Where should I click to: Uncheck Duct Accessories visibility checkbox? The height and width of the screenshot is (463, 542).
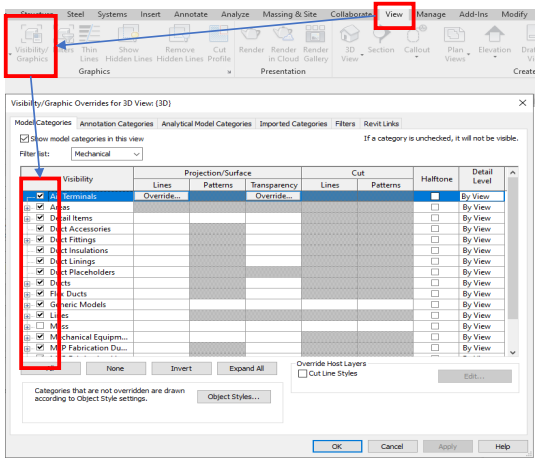[x=40, y=228]
